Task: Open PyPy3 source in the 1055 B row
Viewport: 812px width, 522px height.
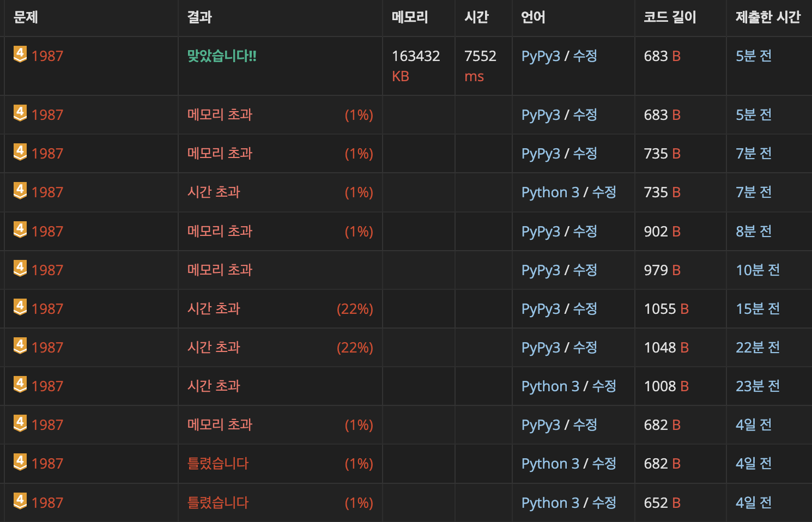Action: (541, 309)
